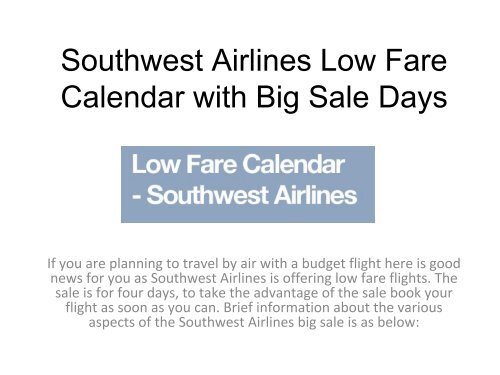Click the word 'Southwest' in the slide title
Image resolution: width=500 pixels, height=375 pixels.
pos(132,60)
